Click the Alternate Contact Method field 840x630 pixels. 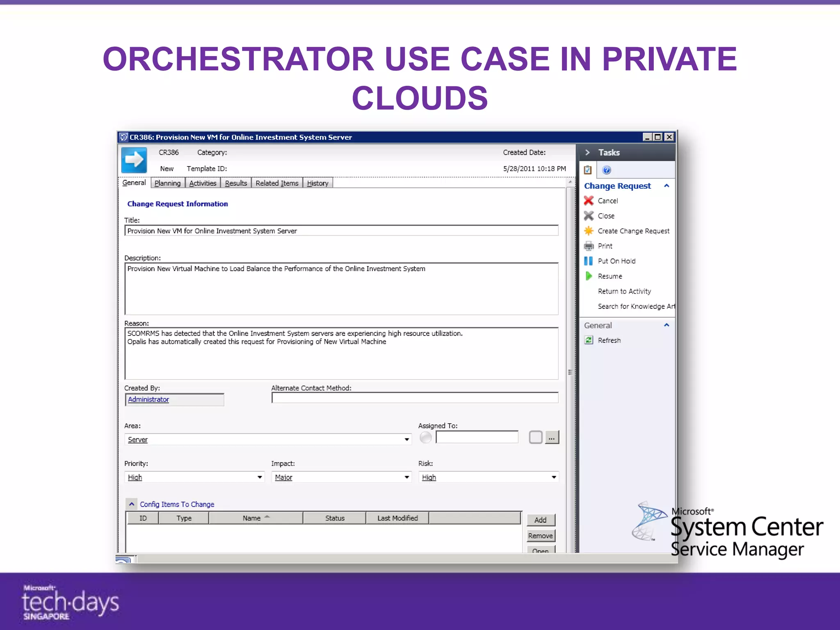point(414,397)
